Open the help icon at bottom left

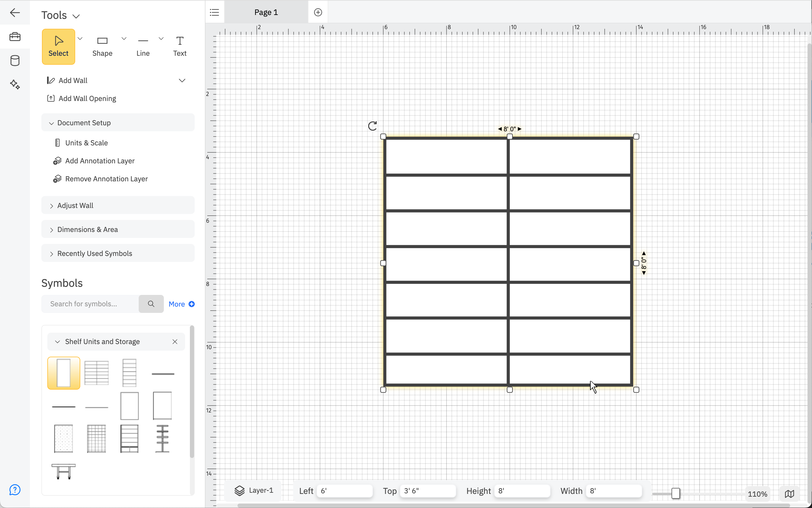pyautogui.click(x=15, y=489)
